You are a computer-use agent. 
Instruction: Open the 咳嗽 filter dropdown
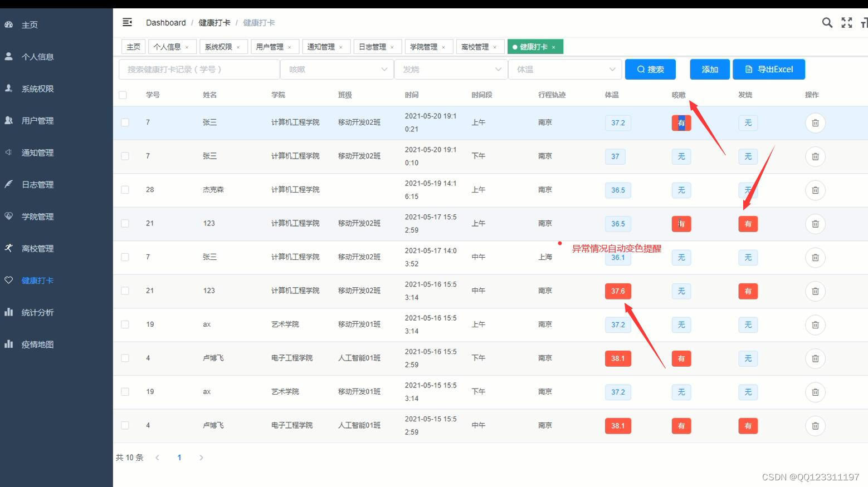point(337,70)
